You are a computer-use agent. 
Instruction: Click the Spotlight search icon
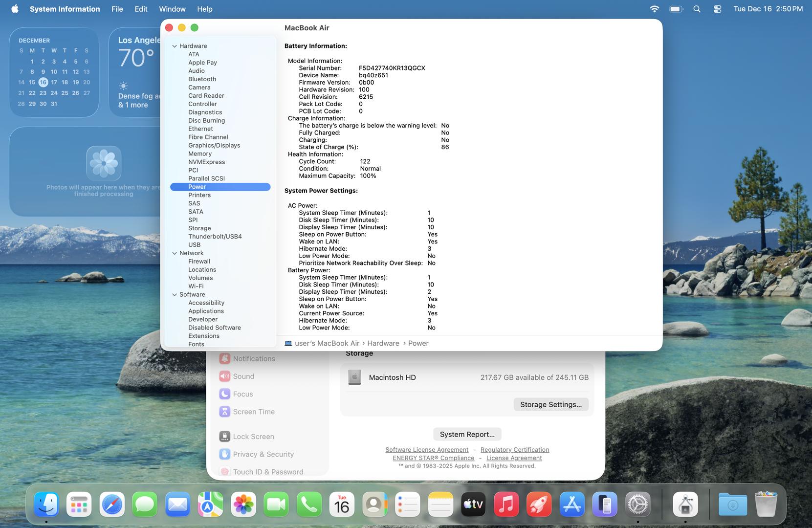[697, 9]
